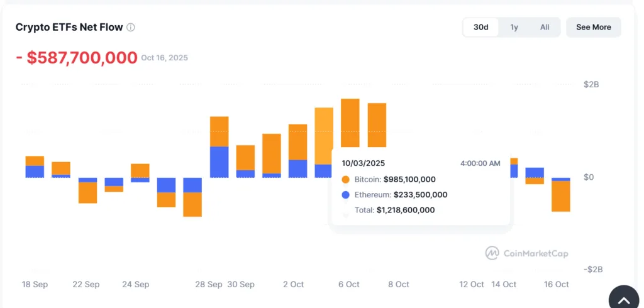Click the bar above 2 Oct label
Image resolution: width=644 pixels, height=308 pixels.
[x=298, y=151]
